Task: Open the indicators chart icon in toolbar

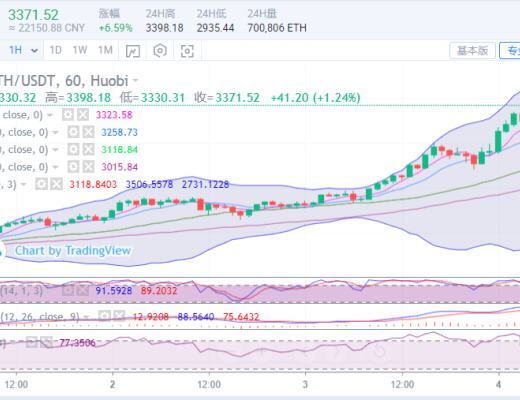Action: (x=133, y=51)
